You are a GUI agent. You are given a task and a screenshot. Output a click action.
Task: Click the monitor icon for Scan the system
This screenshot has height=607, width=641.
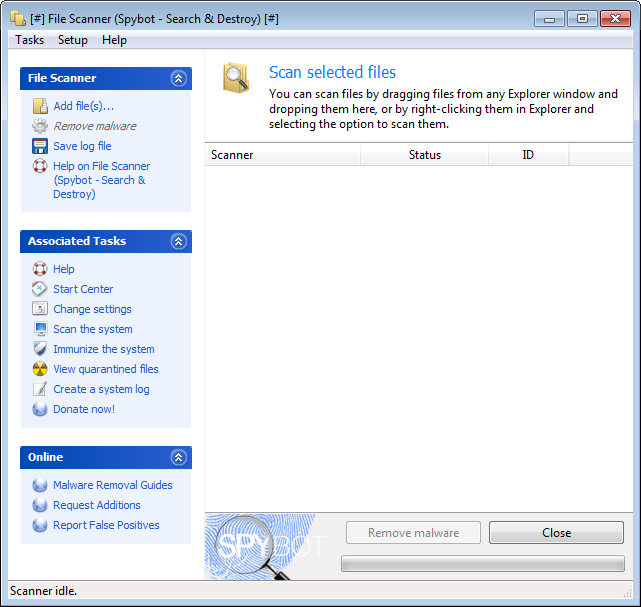(x=40, y=329)
